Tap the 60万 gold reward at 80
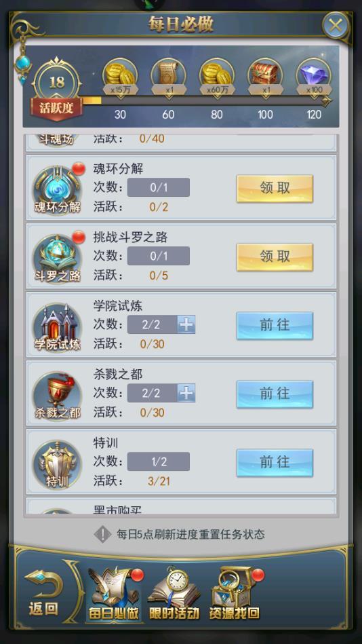 point(217,77)
